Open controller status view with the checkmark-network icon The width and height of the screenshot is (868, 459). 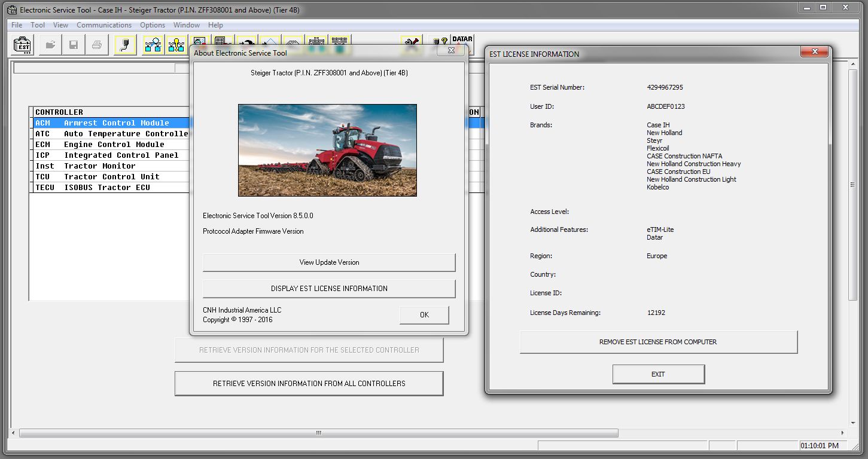153,44
